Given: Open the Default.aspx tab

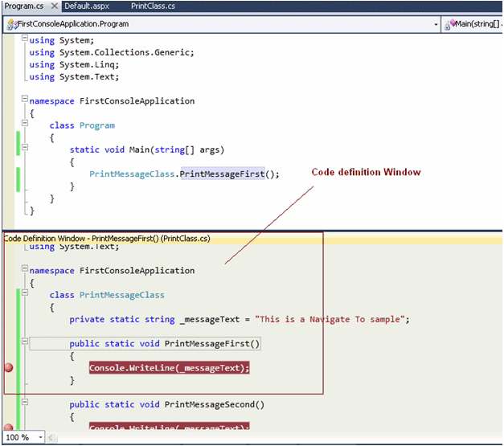Looking at the screenshot, I should (x=87, y=6).
